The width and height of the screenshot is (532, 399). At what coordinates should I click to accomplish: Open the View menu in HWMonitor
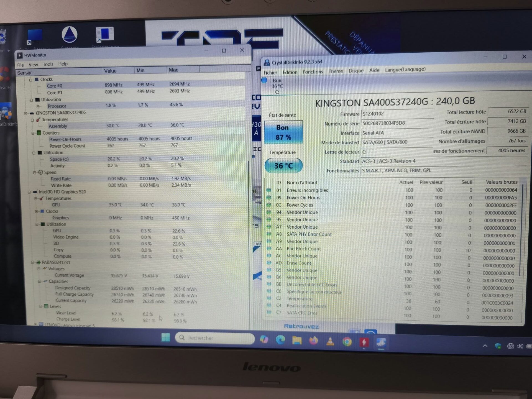tap(33, 65)
